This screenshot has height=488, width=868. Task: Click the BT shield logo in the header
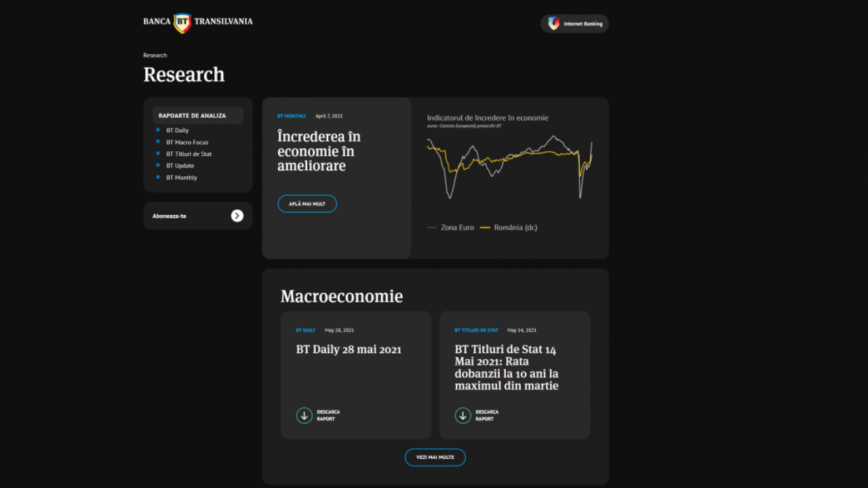point(182,22)
